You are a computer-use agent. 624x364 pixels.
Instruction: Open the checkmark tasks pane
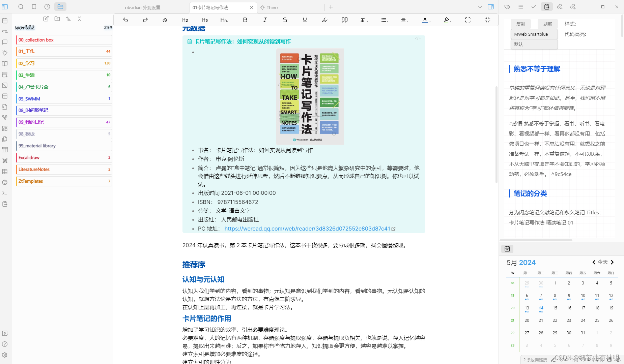click(x=533, y=7)
